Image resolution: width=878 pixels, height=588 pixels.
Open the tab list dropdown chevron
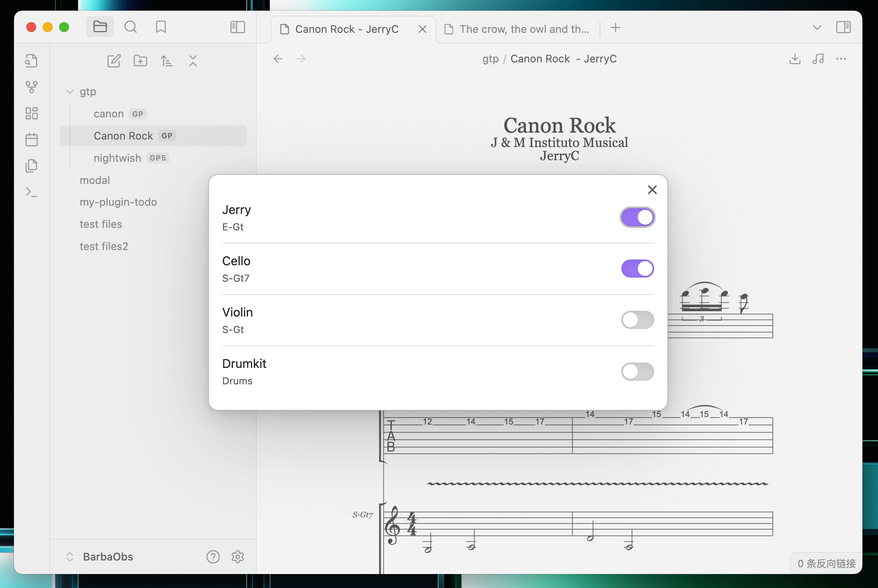point(817,28)
